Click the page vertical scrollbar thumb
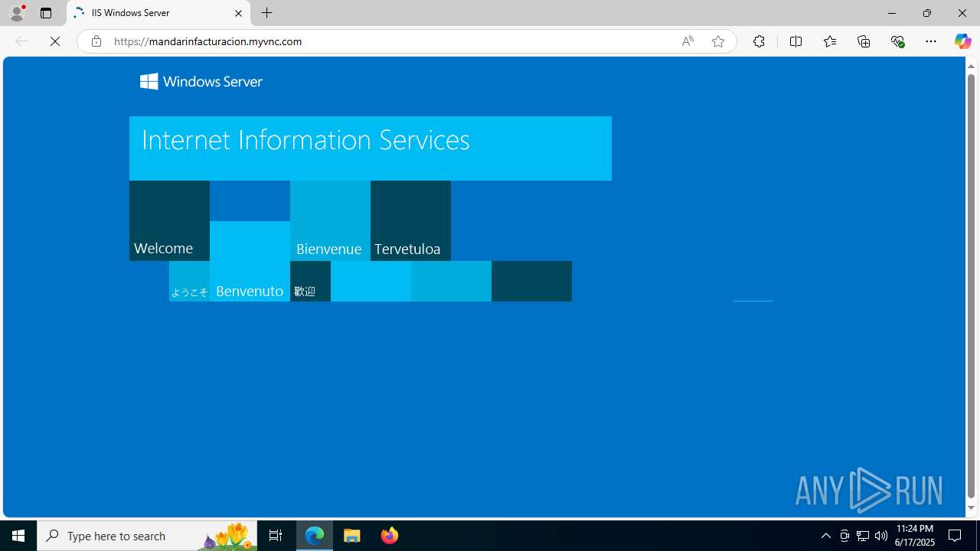Viewport: 980px width, 551px height. click(x=971, y=287)
